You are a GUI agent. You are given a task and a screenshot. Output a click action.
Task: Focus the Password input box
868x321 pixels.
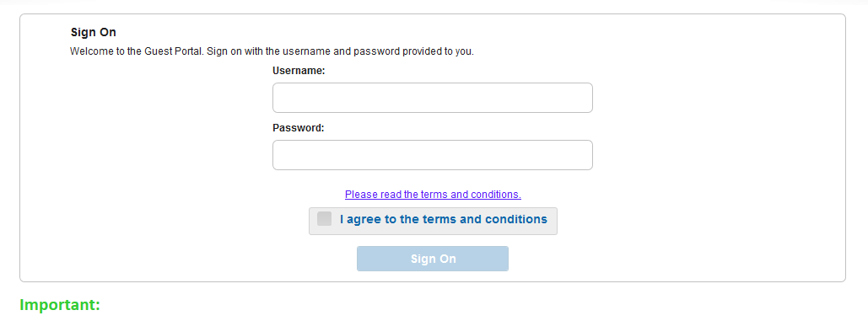pos(433,155)
